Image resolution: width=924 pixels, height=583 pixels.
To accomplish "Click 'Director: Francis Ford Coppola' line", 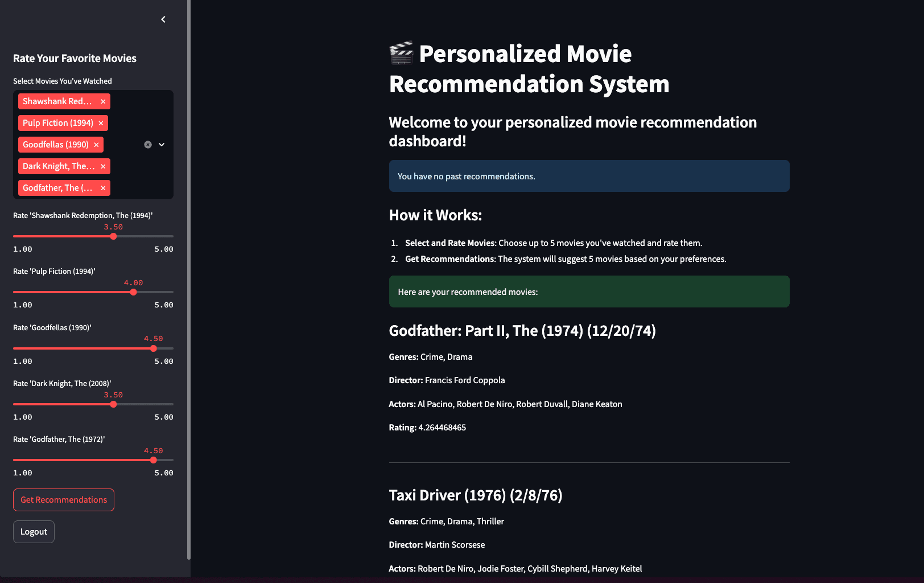I will [447, 380].
